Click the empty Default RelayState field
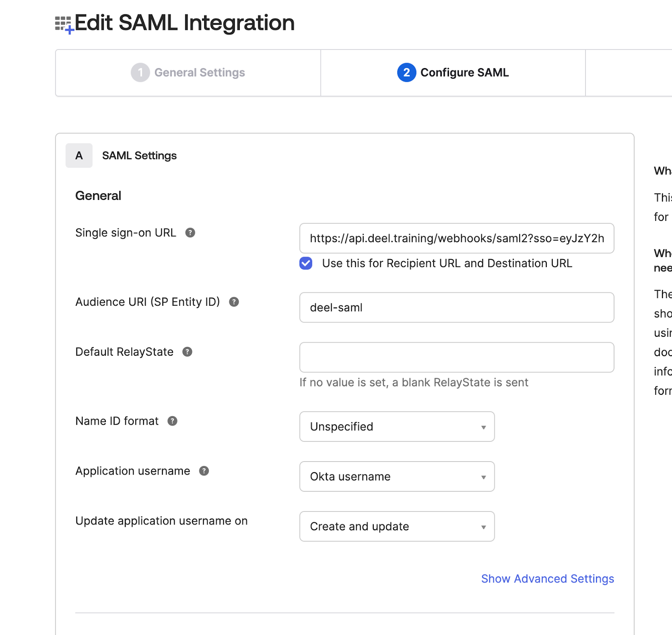The width and height of the screenshot is (672, 635). pos(457,357)
